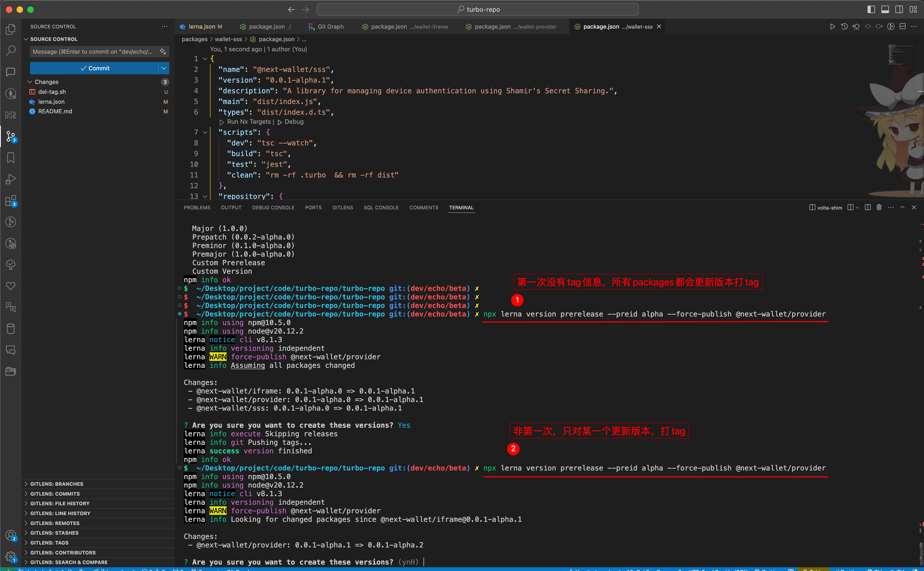Select README.md in Changes list
The image size is (924, 571).
(x=98, y=111)
